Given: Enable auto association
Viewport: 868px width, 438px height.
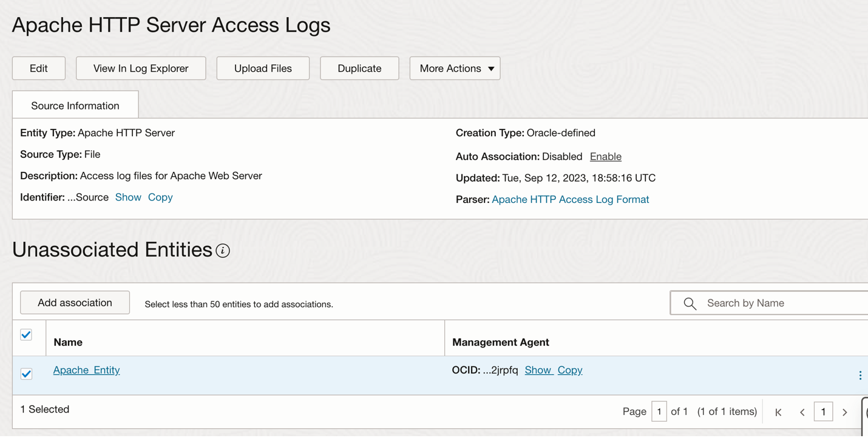Looking at the screenshot, I should tap(605, 156).
